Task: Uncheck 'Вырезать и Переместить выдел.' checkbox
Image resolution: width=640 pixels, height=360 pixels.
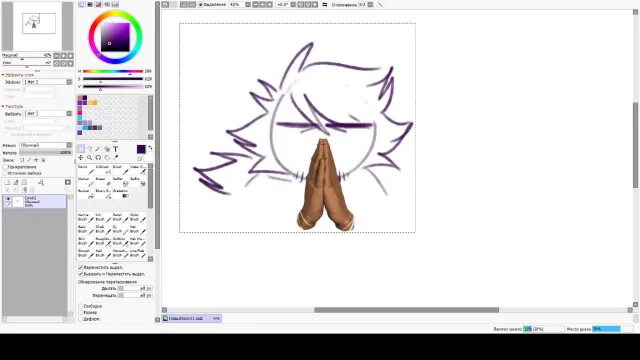Action: click(x=80, y=274)
